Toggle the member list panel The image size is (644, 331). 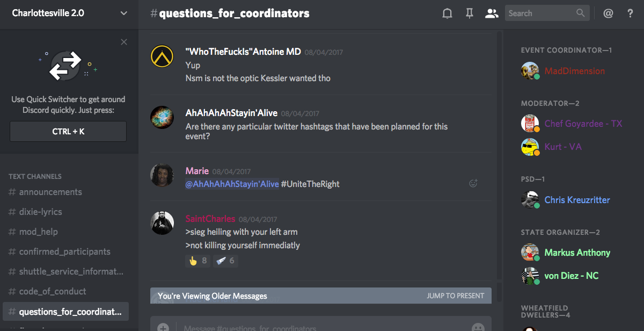coord(492,13)
